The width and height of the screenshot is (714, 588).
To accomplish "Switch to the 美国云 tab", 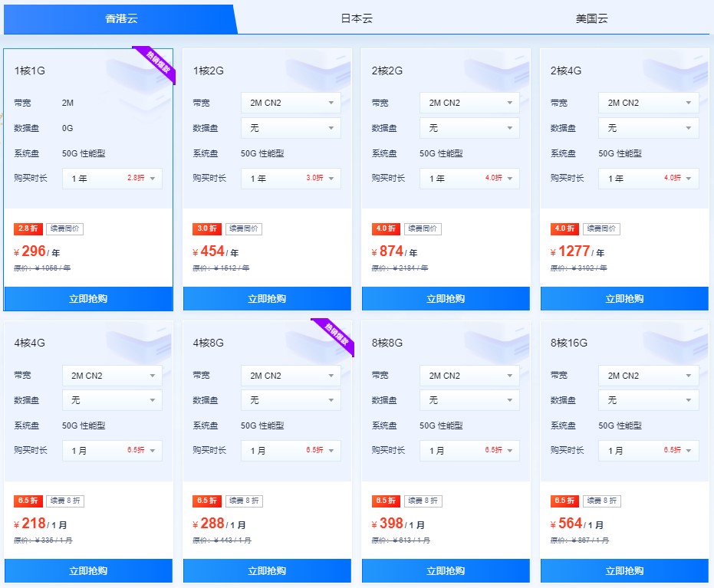I will tap(591, 18).
